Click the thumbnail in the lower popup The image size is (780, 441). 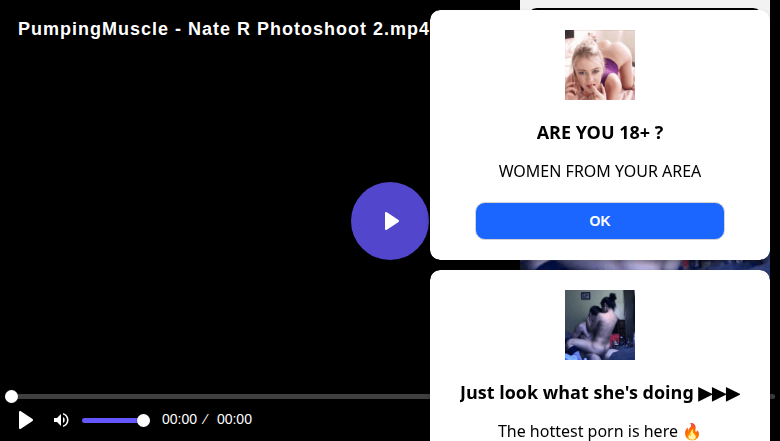pyautogui.click(x=600, y=325)
